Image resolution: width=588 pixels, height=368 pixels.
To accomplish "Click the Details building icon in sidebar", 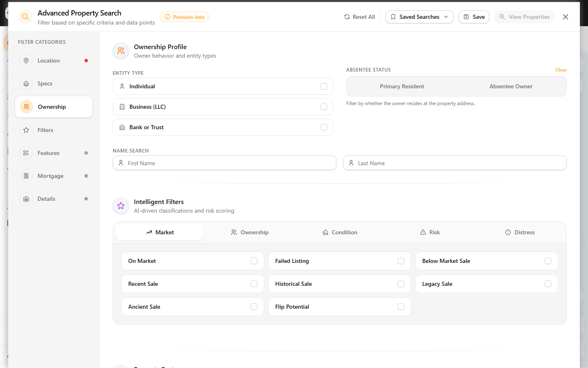I will (x=26, y=199).
